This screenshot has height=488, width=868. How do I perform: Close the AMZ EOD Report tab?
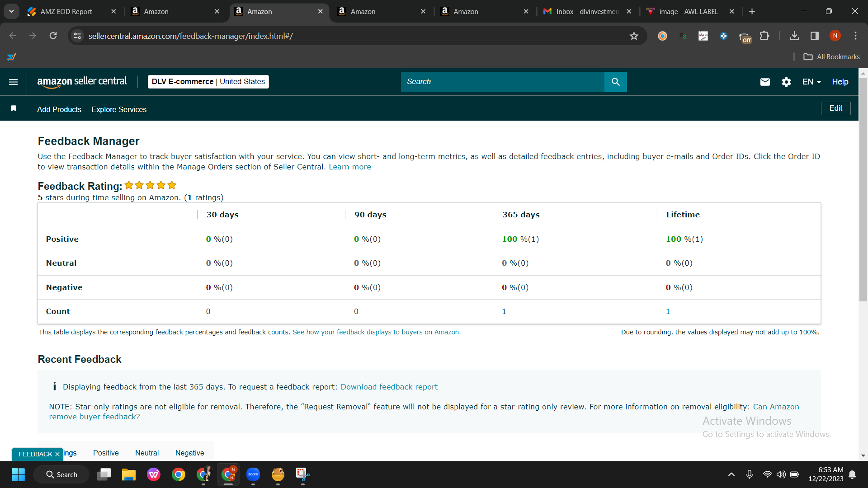pos(113,12)
